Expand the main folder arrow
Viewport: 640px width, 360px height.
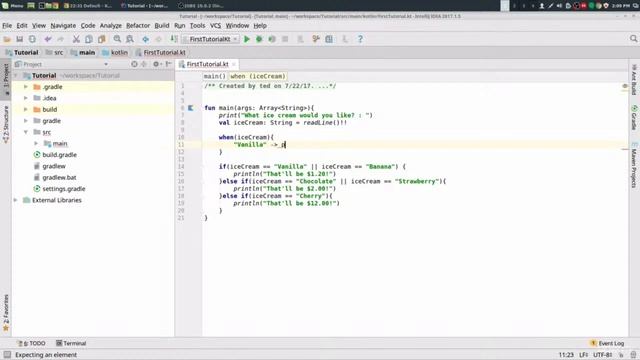36,143
